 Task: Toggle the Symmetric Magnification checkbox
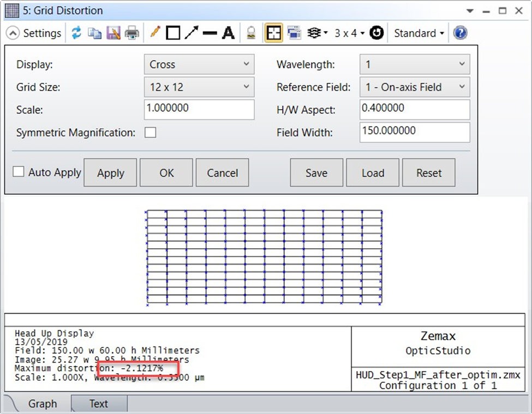150,133
